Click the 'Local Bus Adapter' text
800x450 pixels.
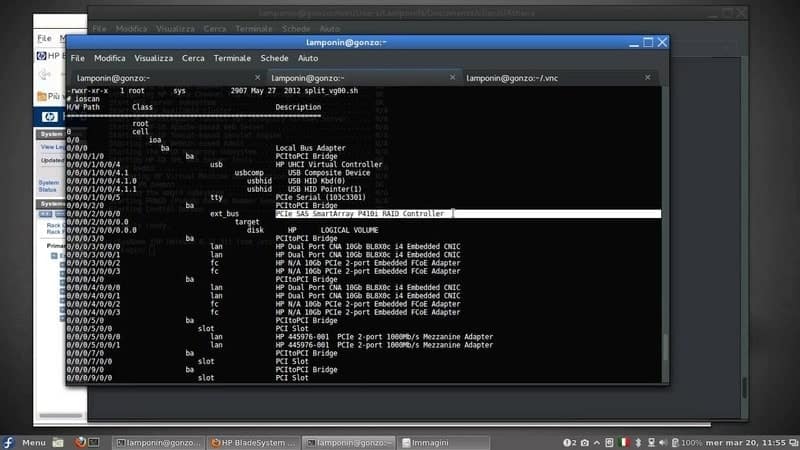coord(310,148)
